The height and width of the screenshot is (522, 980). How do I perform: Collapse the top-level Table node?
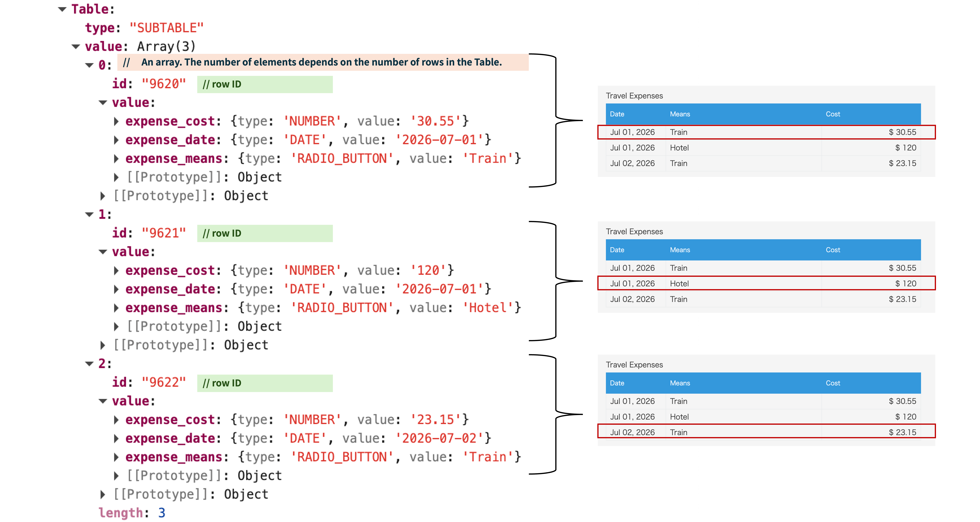[62, 9]
